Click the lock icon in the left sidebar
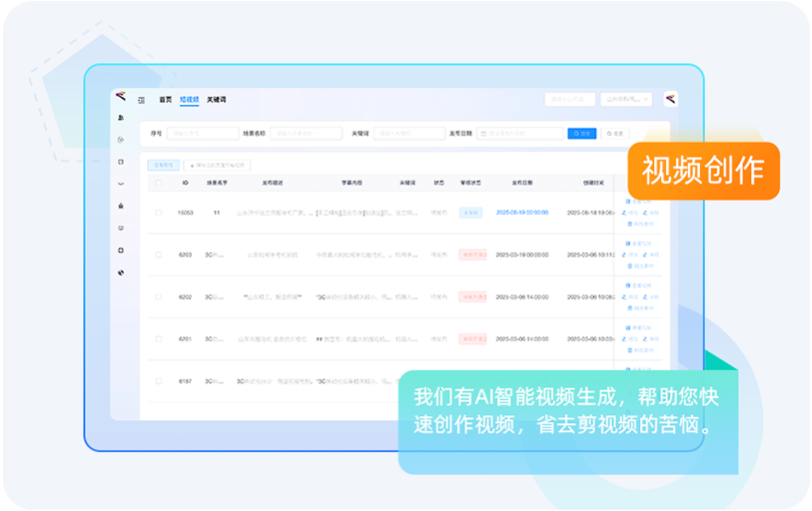The height and width of the screenshot is (511, 812). [x=121, y=206]
